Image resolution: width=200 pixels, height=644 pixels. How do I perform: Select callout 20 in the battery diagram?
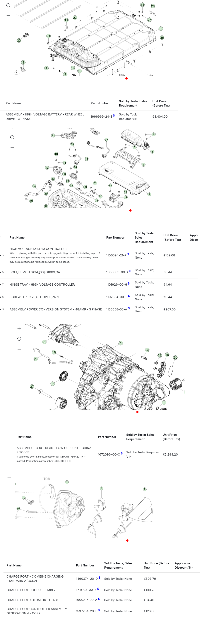coord(19,41)
